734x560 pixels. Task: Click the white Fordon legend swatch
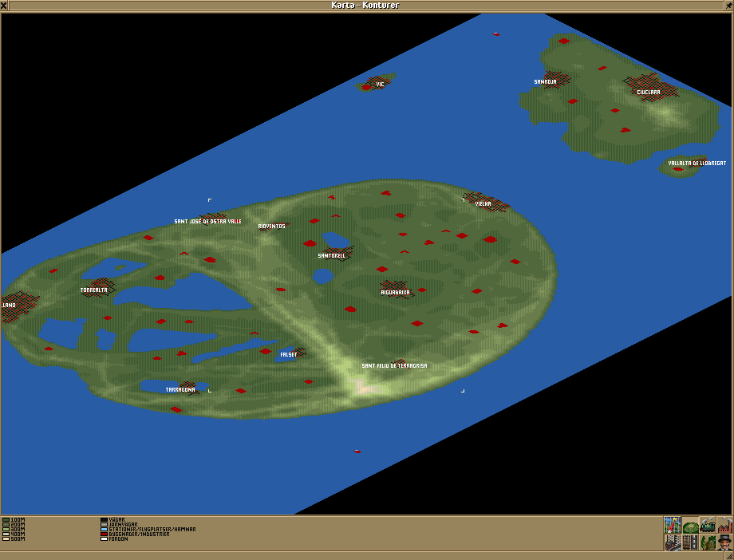coord(104,539)
